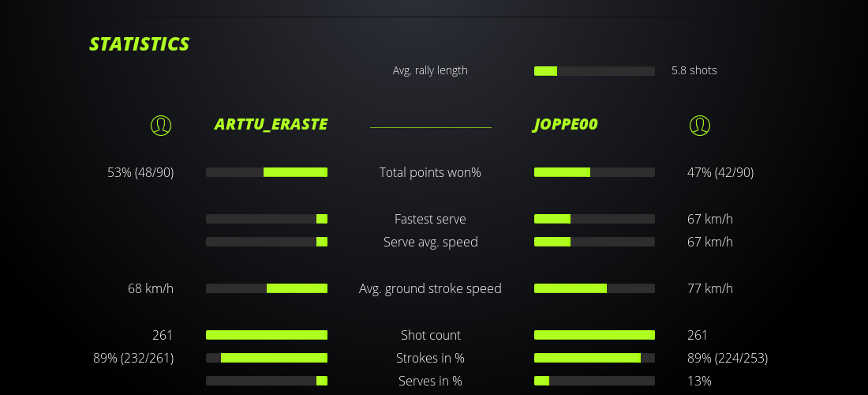Click the Avg. rally length bar
This screenshot has height=395, width=868.
pyautogui.click(x=594, y=71)
